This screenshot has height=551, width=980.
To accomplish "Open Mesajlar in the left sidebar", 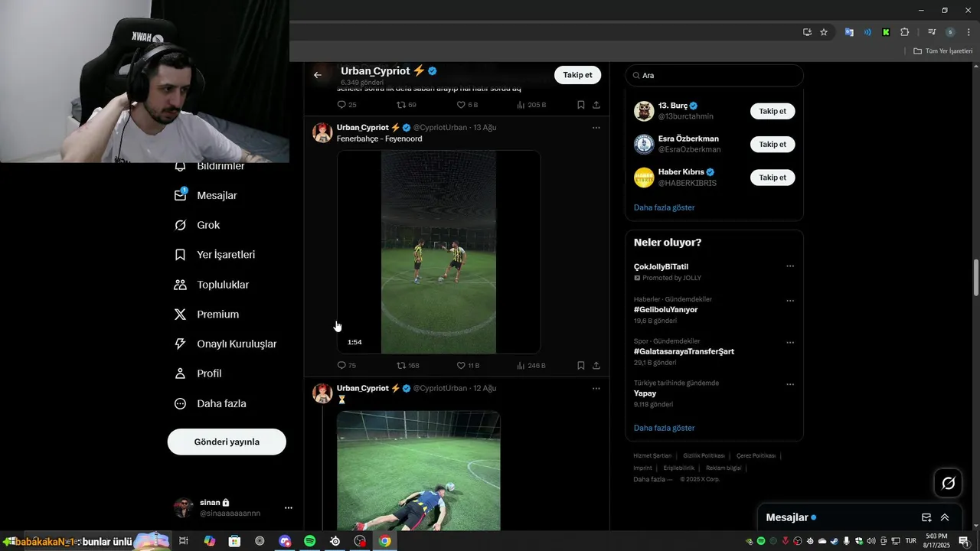I will pos(207,195).
